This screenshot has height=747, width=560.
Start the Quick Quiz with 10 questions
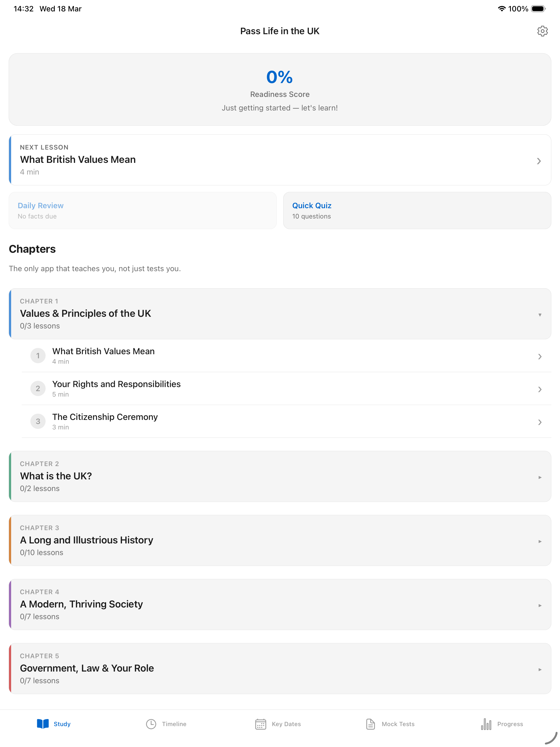click(x=417, y=211)
